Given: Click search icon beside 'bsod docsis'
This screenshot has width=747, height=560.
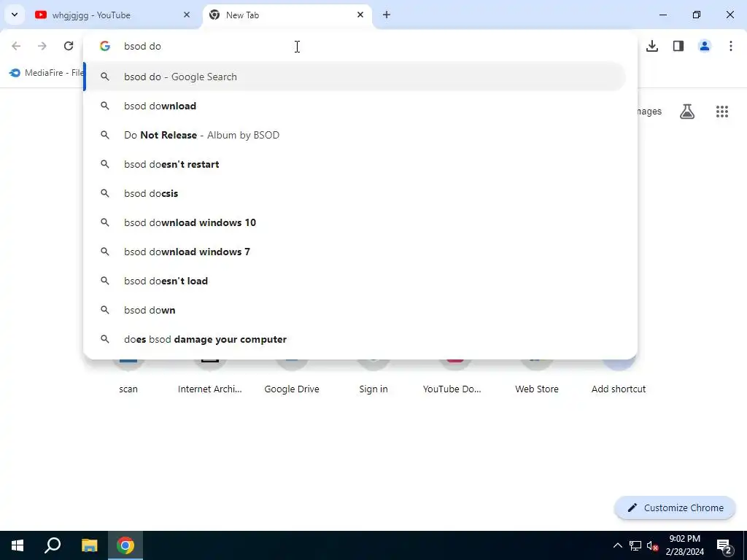Looking at the screenshot, I should [x=105, y=193].
